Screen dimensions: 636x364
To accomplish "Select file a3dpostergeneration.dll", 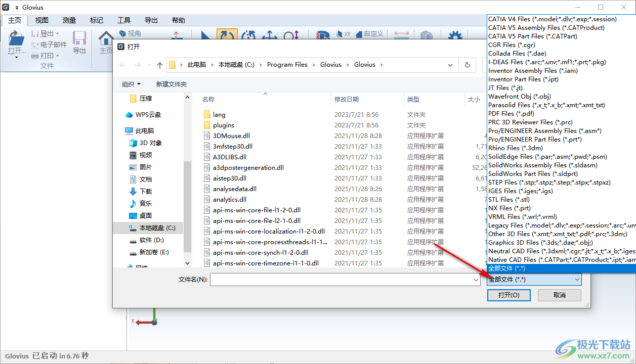I will [x=248, y=168].
